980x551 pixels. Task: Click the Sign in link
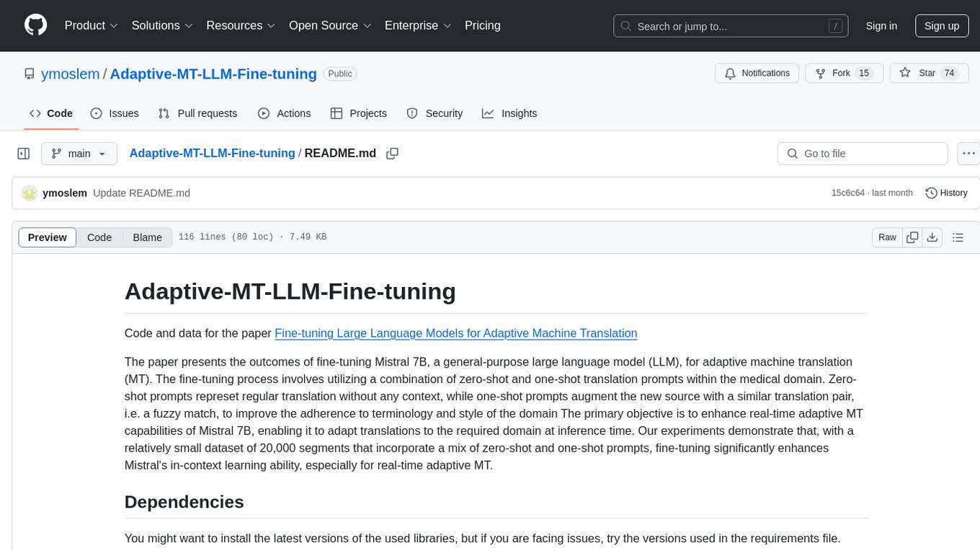point(881,26)
